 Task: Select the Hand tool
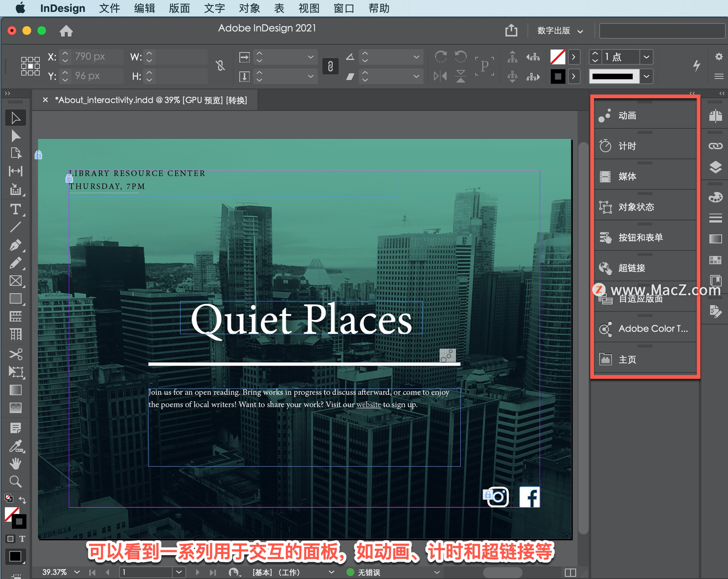[16, 463]
